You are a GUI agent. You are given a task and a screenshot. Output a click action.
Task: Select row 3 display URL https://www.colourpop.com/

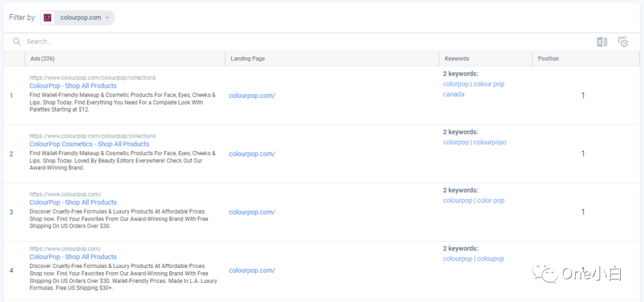(66, 195)
